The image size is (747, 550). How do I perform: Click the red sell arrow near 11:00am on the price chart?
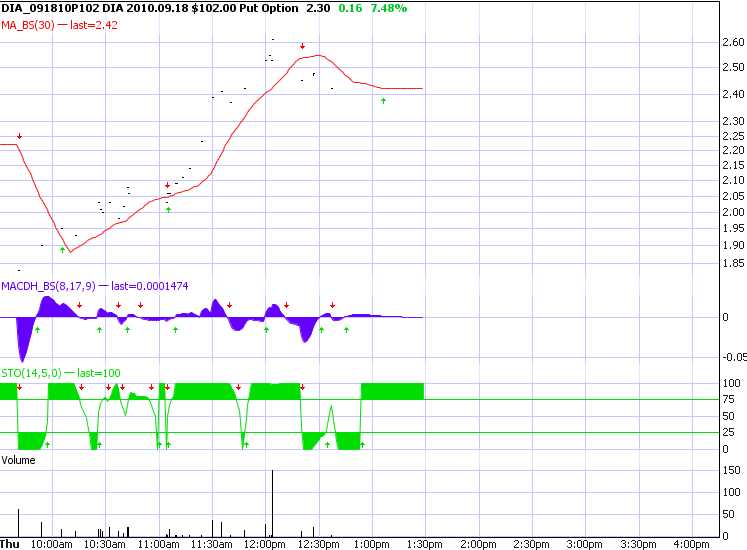coord(167,186)
